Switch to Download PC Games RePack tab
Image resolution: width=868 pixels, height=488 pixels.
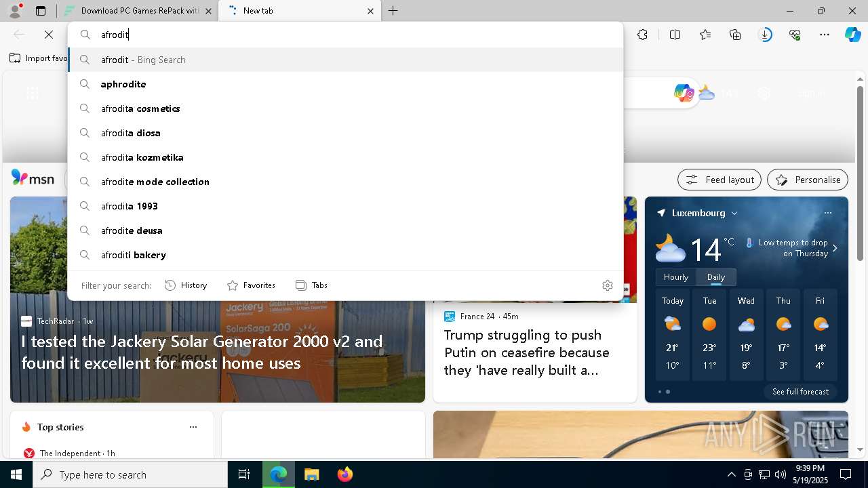[x=138, y=11]
